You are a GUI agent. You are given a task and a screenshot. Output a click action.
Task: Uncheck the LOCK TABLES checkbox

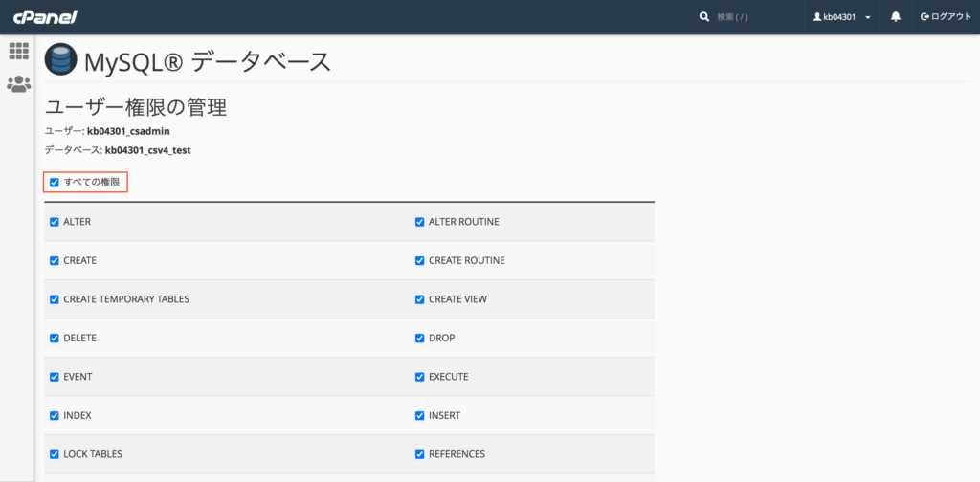tap(55, 454)
